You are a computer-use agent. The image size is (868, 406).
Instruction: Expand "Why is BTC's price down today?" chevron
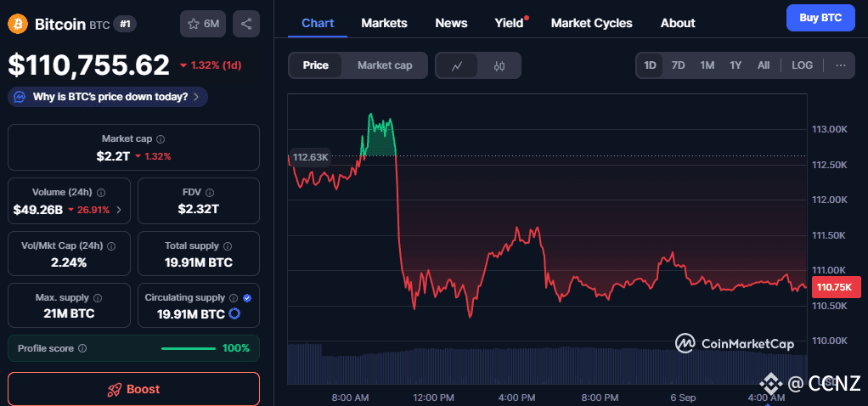point(196,97)
